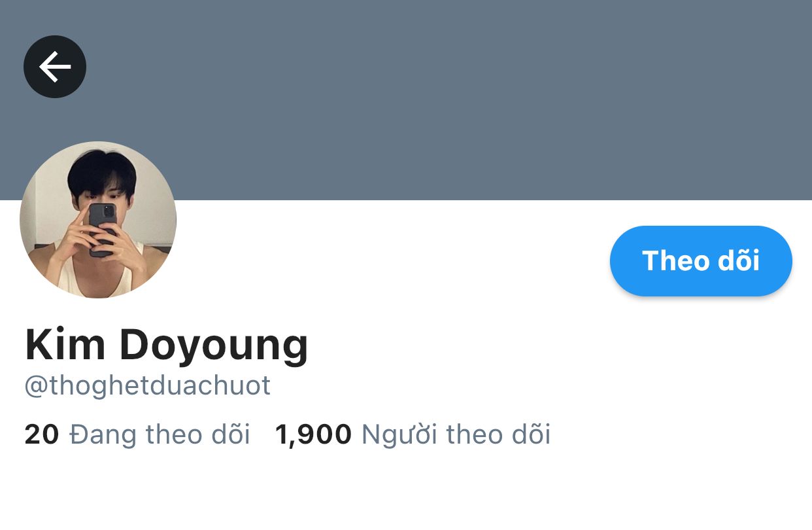Tap the phone shown in the avatar photo

102,229
